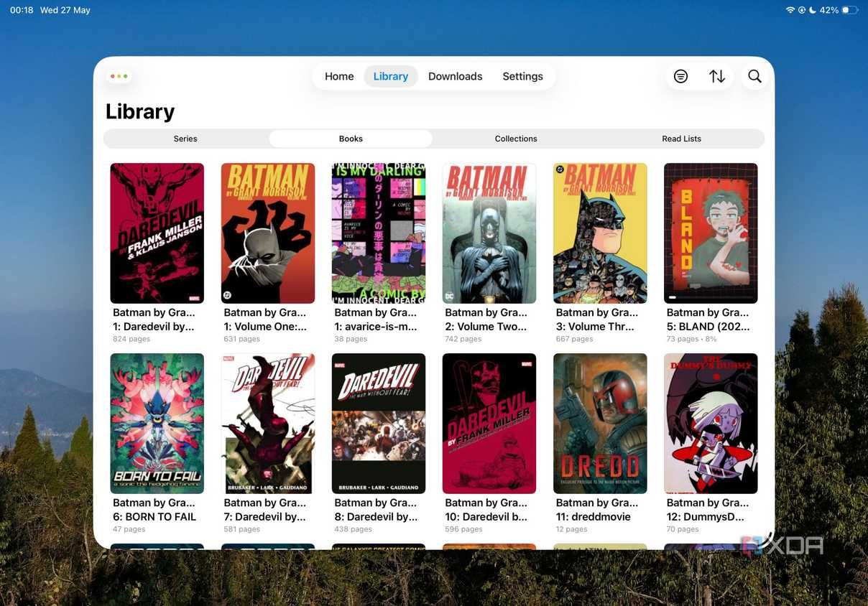
Task: Click the '596 pages' label
Action: coord(463,529)
